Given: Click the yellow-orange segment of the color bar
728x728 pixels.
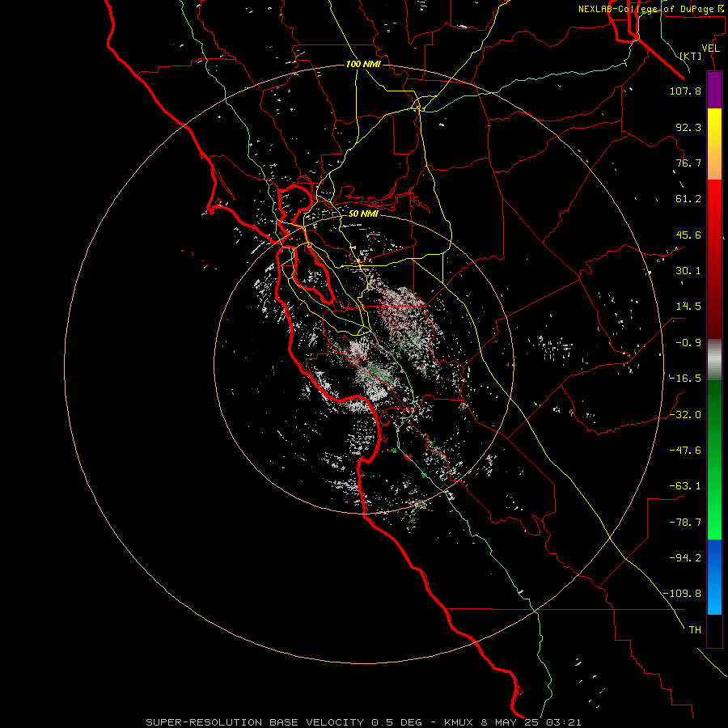Looking at the screenshot, I should click(714, 144).
